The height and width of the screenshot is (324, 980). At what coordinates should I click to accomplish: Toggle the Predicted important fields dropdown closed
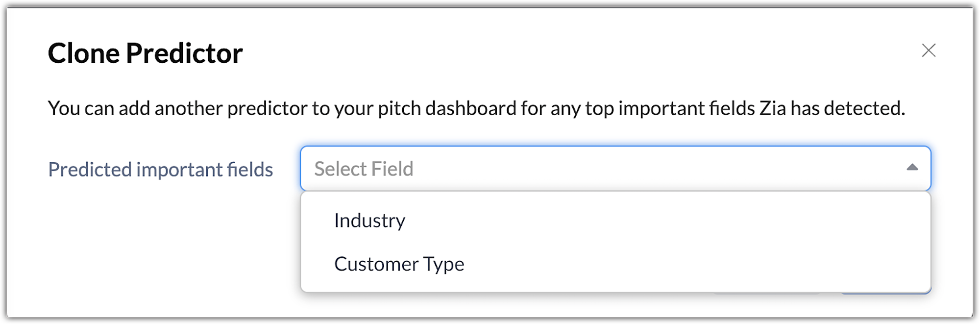click(912, 168)
